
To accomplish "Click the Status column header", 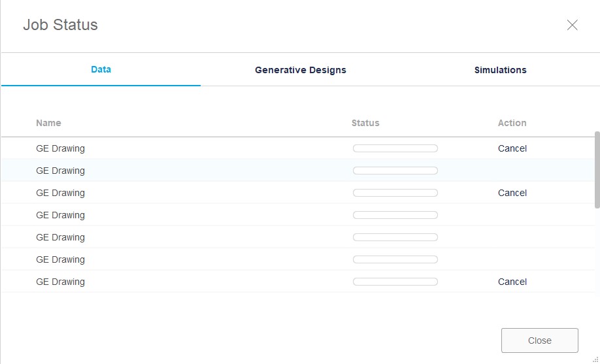I will [x=365, y=123].
